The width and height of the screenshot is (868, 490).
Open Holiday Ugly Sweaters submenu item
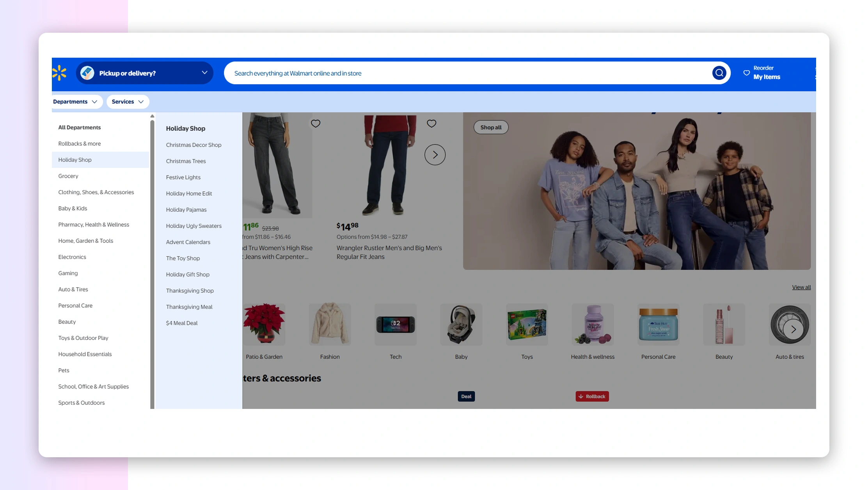193,226
